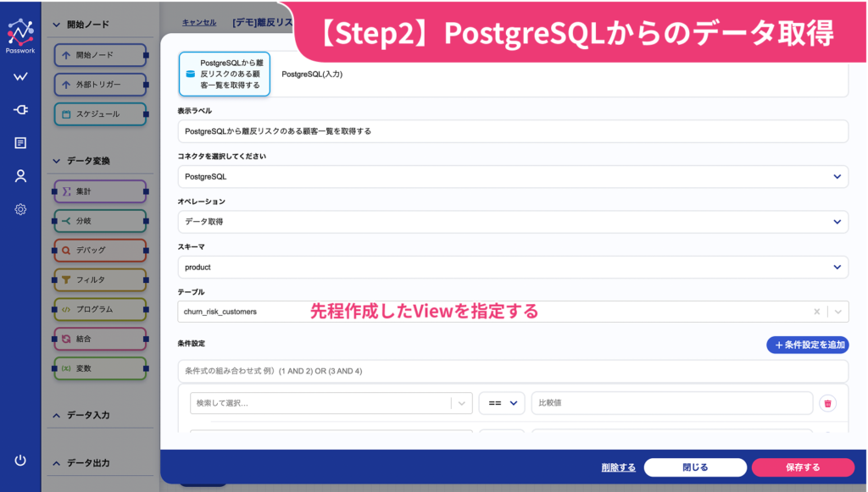Viewport: 868px width, 492px height.
Task: Open the document list icon in sidebar
Action: (x=20, y=143)
